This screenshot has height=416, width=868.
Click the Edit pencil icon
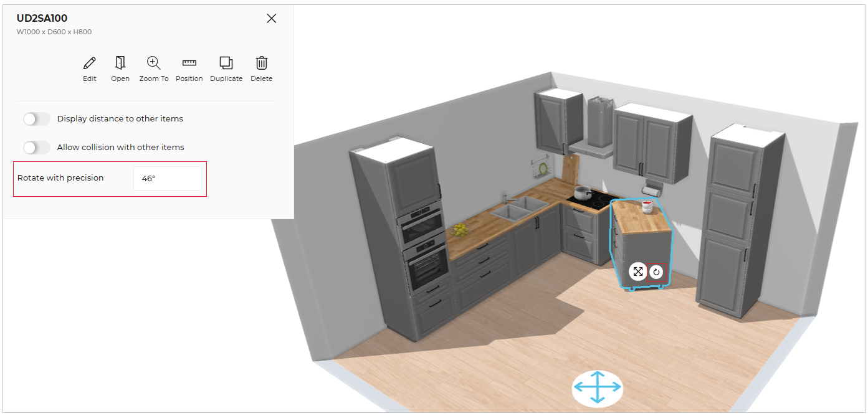pos(90,64)
